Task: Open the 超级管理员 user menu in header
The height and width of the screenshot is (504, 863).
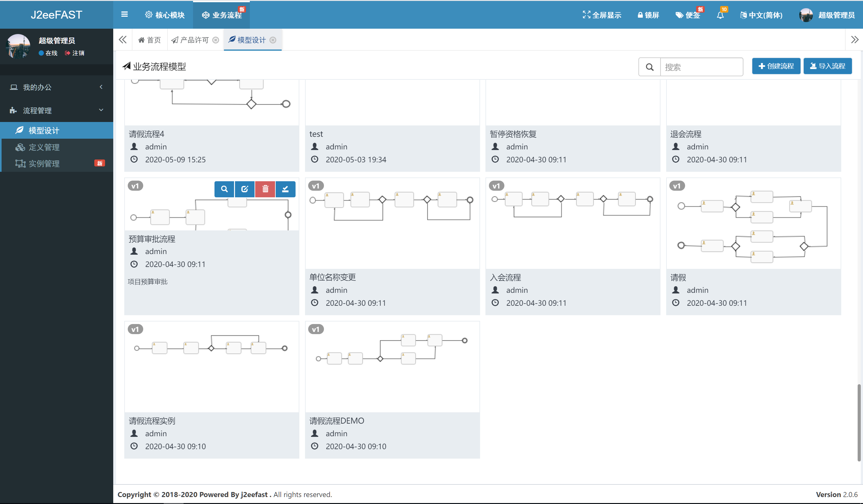Action: pos(827,15)
